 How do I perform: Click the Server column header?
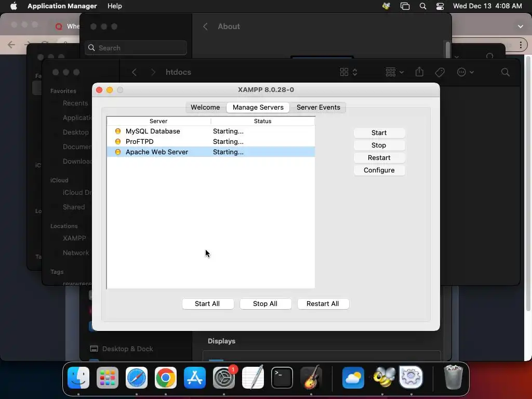pyautogui.click(x=158, y=121)
